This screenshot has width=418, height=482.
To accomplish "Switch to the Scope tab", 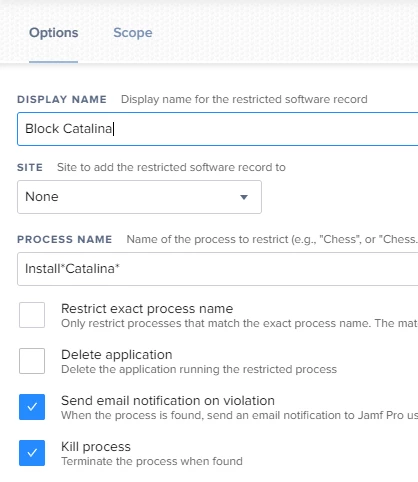I will 133,33.
